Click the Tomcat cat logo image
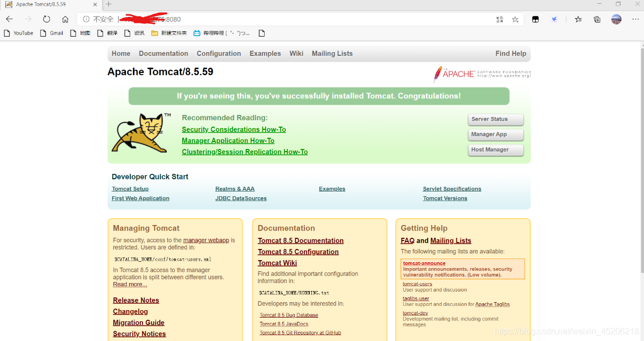Image resolution: width=644 pixels, height=341 pixels. (x=141, y=132)
